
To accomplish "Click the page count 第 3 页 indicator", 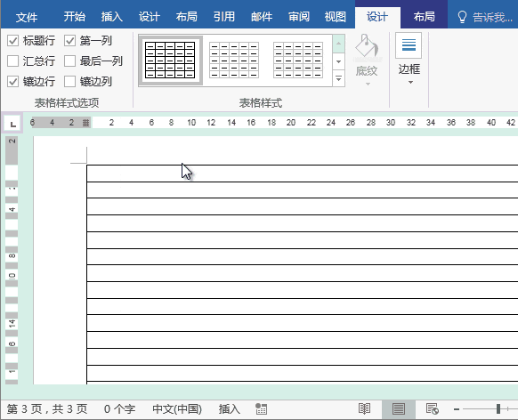I will (x=47, y=409).
